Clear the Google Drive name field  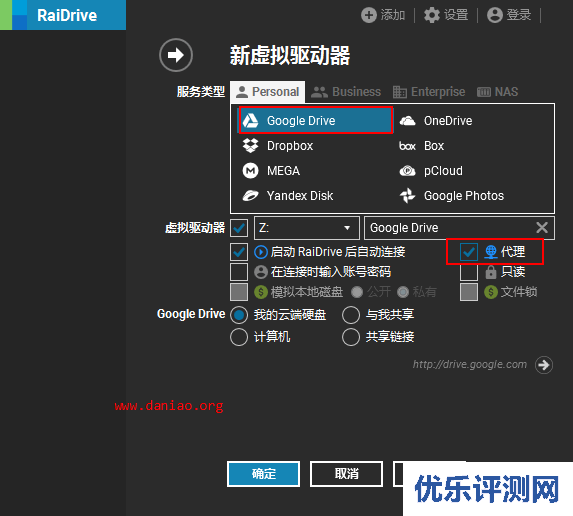(x=542, y=228)
